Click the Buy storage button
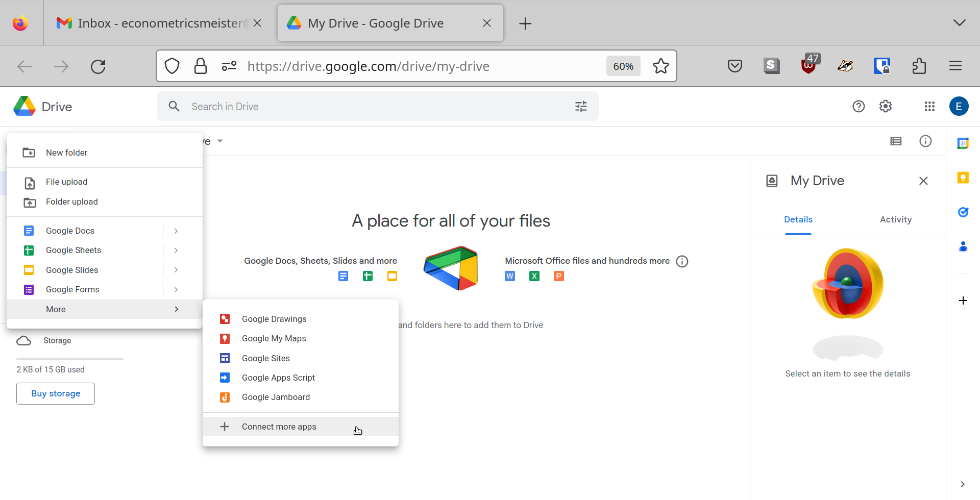The image size is (980, 500). click(56, 393)
